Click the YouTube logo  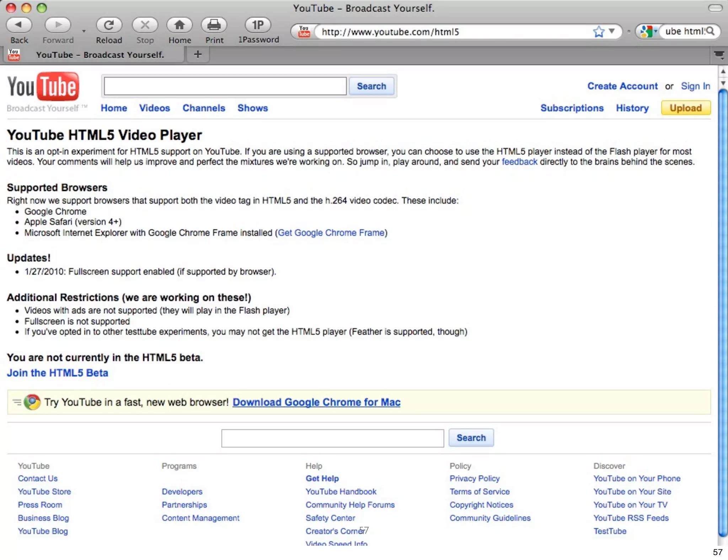pyautogui.click(x=43, y=87)
